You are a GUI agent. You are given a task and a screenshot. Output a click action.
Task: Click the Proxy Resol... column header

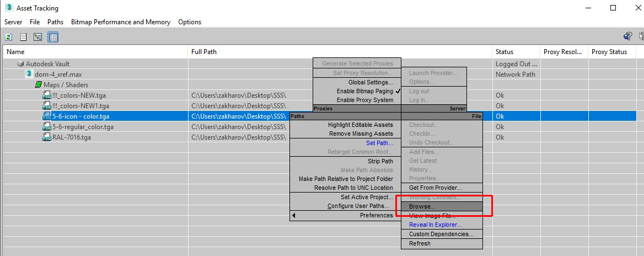pos(564,52)
